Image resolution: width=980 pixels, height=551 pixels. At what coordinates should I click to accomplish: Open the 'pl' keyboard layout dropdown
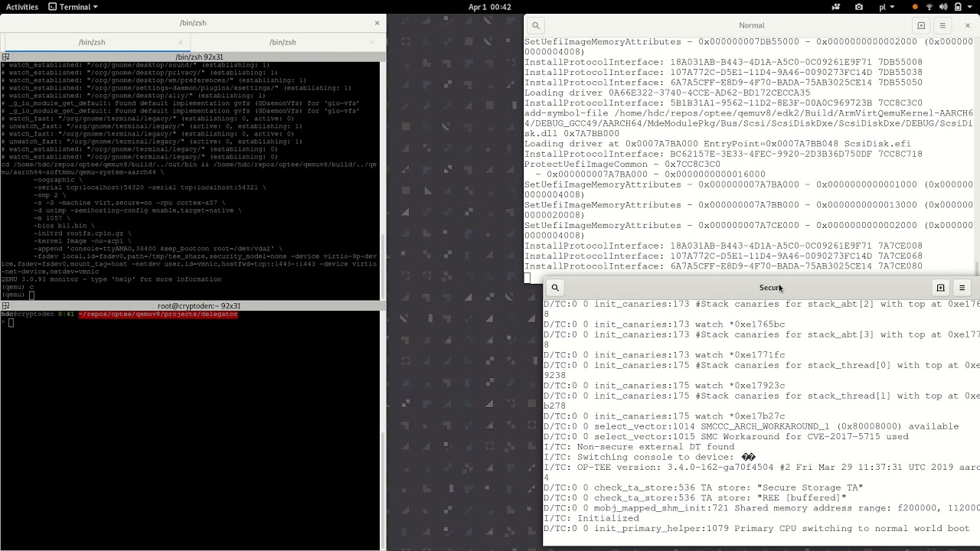pos(887,7)
